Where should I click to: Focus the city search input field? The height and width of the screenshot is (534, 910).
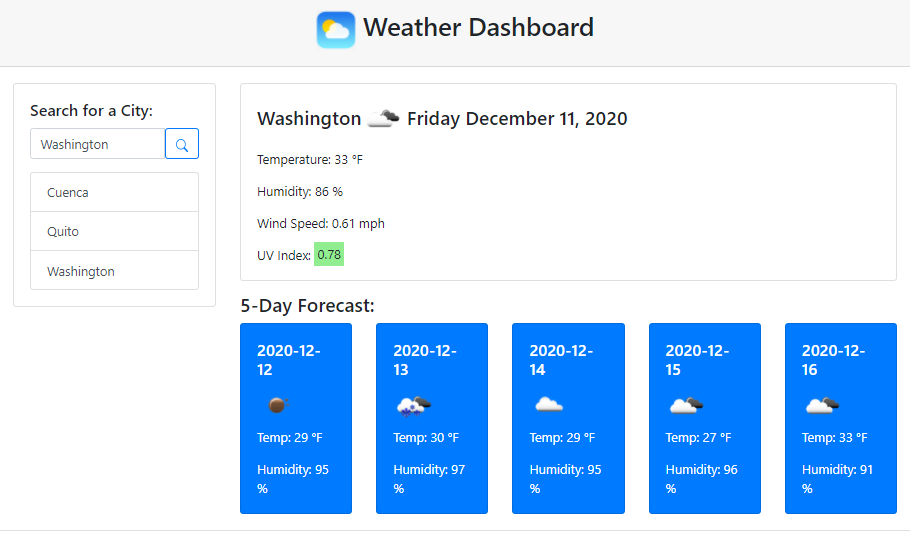[97, 144]
